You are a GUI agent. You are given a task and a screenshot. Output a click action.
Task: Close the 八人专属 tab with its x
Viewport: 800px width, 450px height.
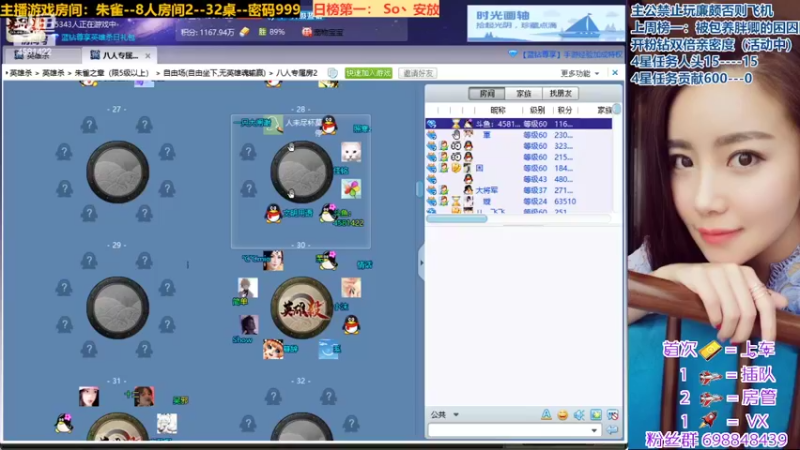point(148,56)
